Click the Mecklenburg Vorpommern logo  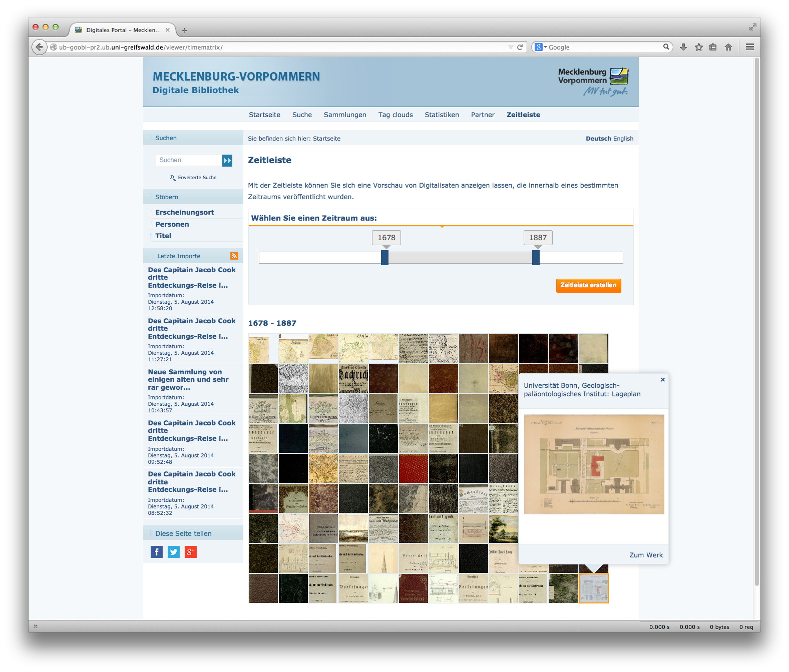coord(593,82)
